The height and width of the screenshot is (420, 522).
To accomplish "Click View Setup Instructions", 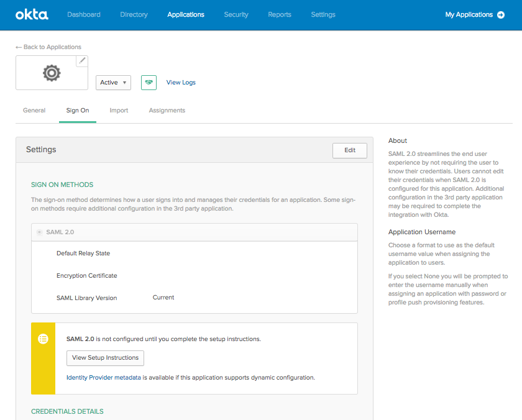I will click(105, 358).
